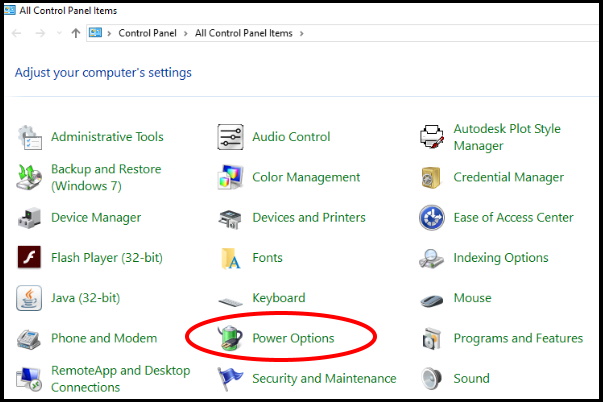Viewport: 603px width, 402px height.
Task: Click the Control Panel icon in address bar
Action: click(x=95, y=33)
